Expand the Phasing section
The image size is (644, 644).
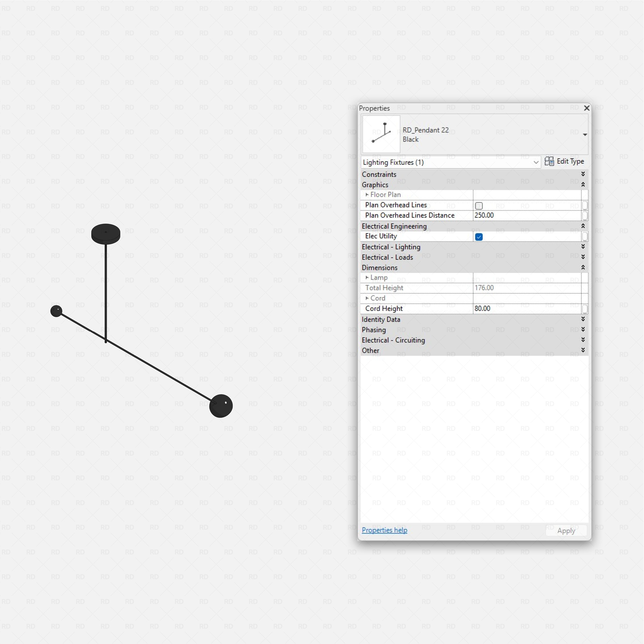click(x=583, y=329)
